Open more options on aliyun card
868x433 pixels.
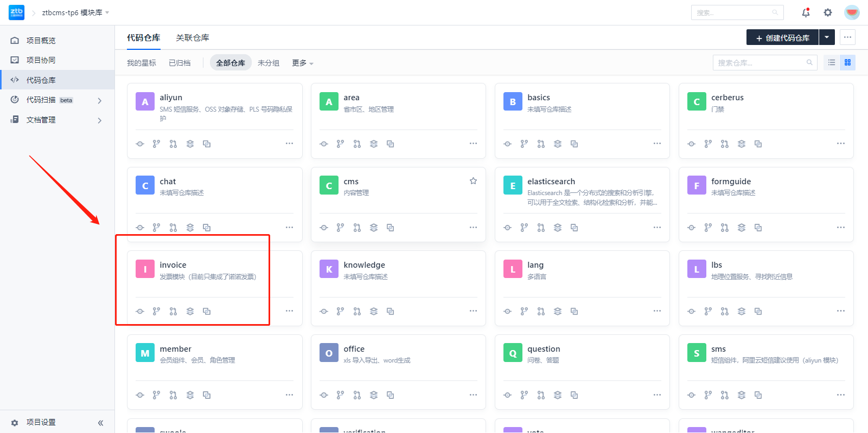click(289, 144)
